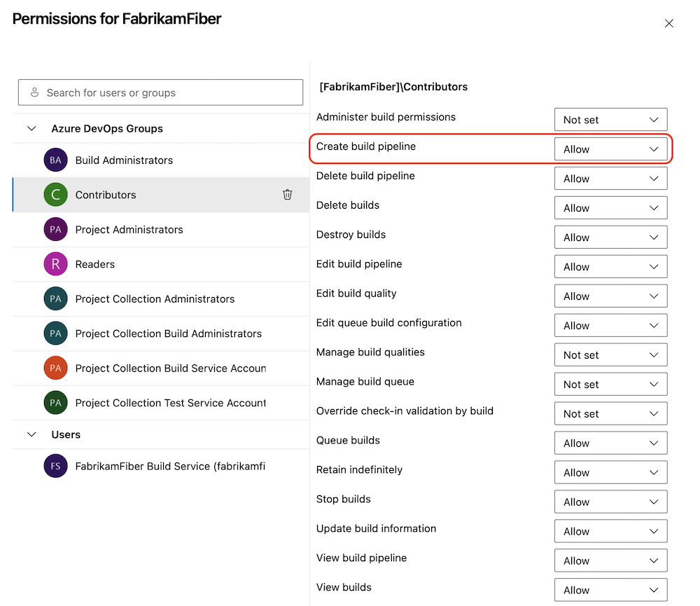Image resolution: width=700 pixels, height=606 pixels.
Task: Open the Administer build permissions dropdown
Action: pos(610,119)
